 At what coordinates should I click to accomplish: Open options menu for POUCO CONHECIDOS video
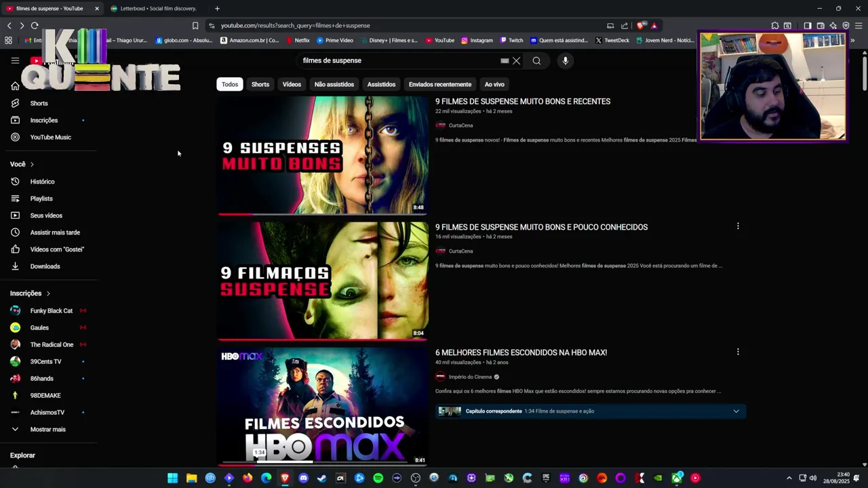pos(738,226)
